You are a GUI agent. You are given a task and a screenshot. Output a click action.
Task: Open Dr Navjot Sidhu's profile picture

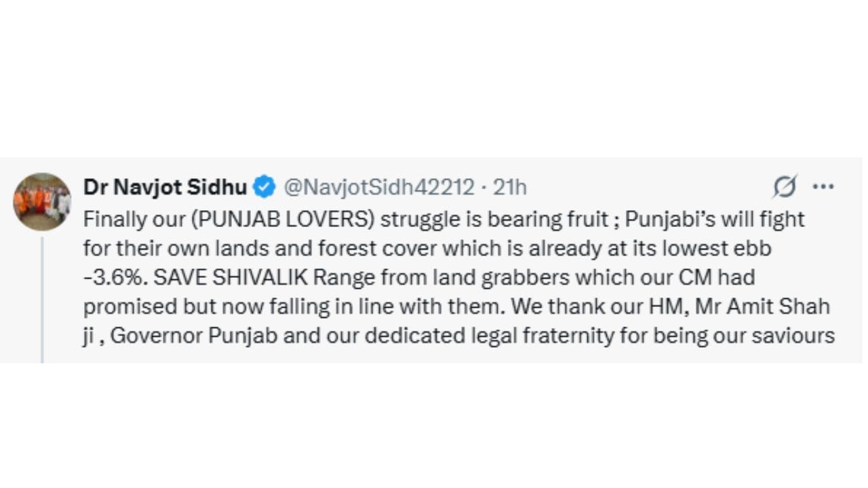pyautogui.click(x=42, y=201)
